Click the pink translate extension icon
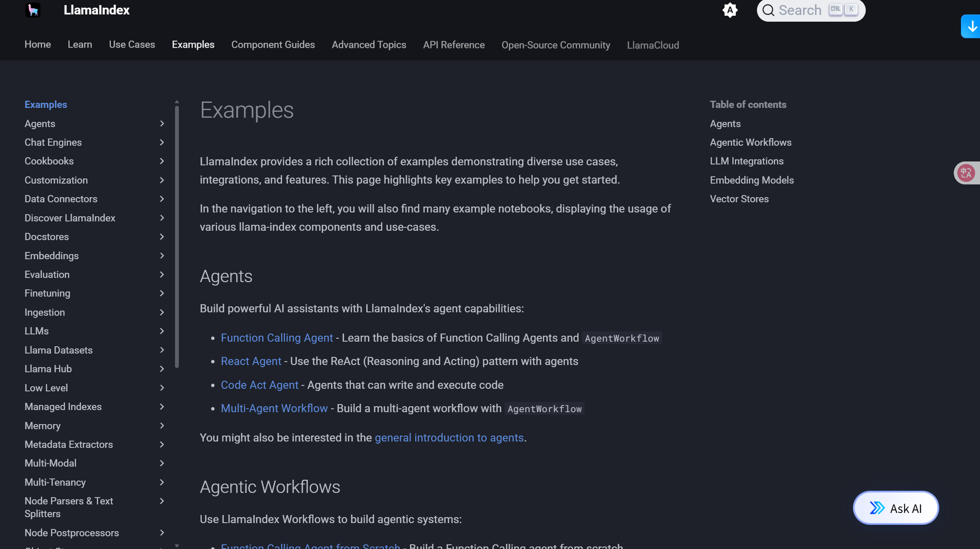Image resolution: width=980 pixels, height=549 pixels. pyautogui.click(x=966, y=173)
